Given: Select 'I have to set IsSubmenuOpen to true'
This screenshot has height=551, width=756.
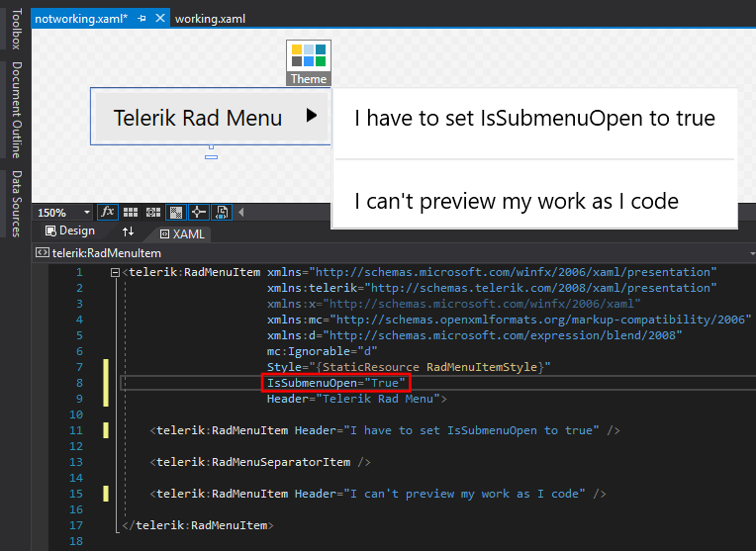Looking at the screenshot, I should tap(534, 119).
